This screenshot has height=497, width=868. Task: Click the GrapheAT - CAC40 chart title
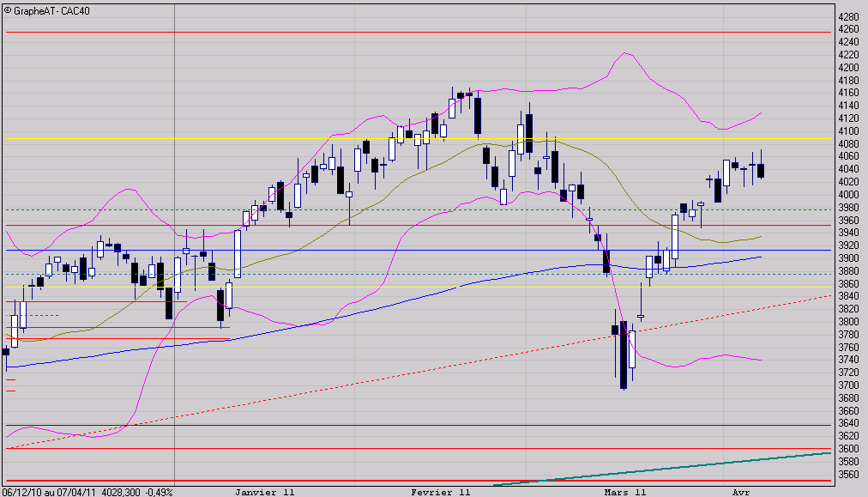51,11
